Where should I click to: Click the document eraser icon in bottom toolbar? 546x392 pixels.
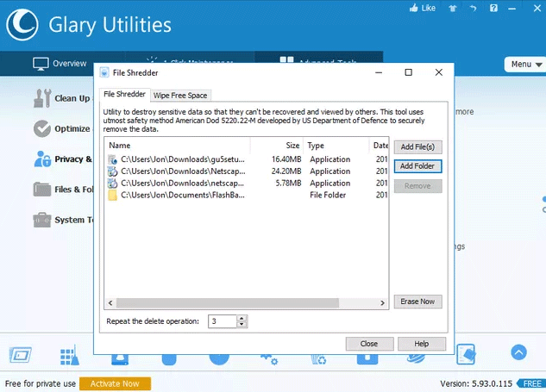(466, 354)
